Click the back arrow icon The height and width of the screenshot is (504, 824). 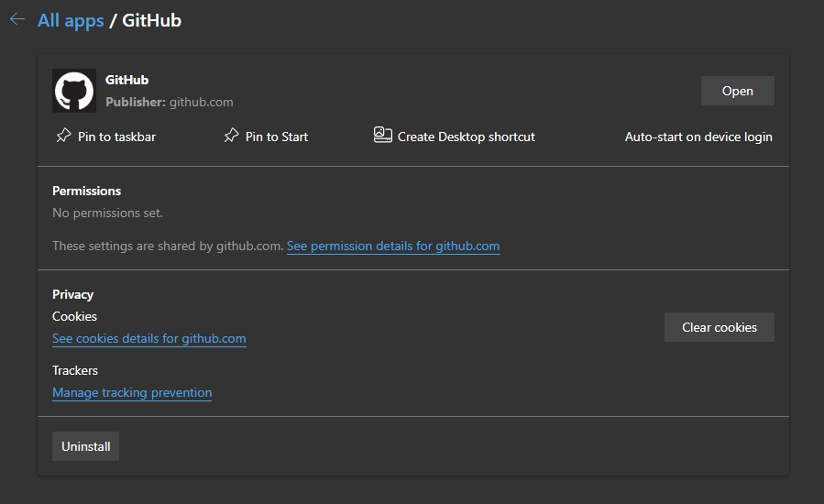point(16,20)
